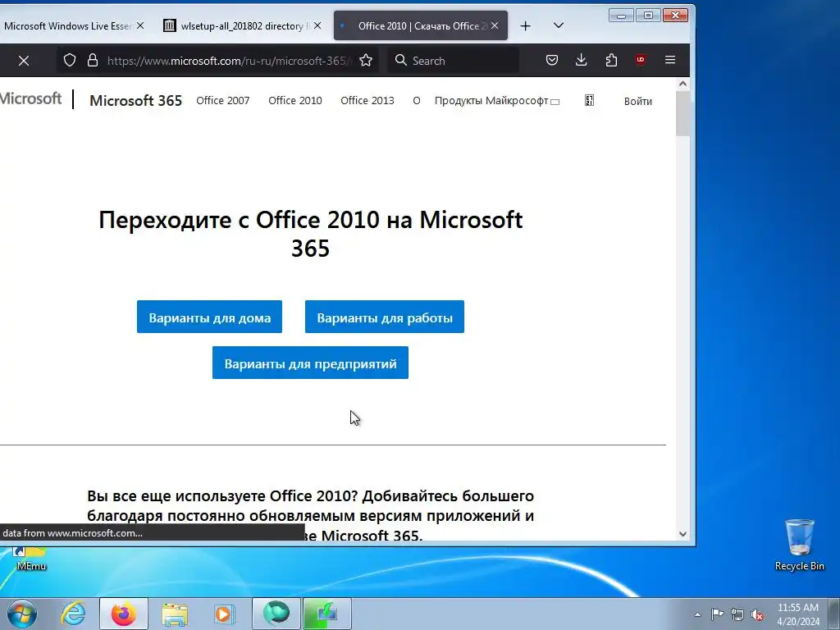The image size is (840, 630).
Task: Open the Microsoft 365 home link
Action: 135,101
